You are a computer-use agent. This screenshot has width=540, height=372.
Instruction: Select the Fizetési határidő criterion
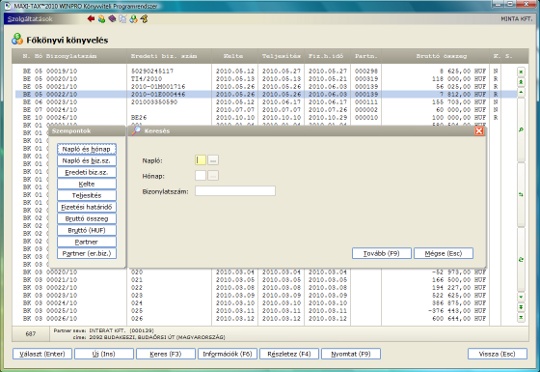[86, 207]
